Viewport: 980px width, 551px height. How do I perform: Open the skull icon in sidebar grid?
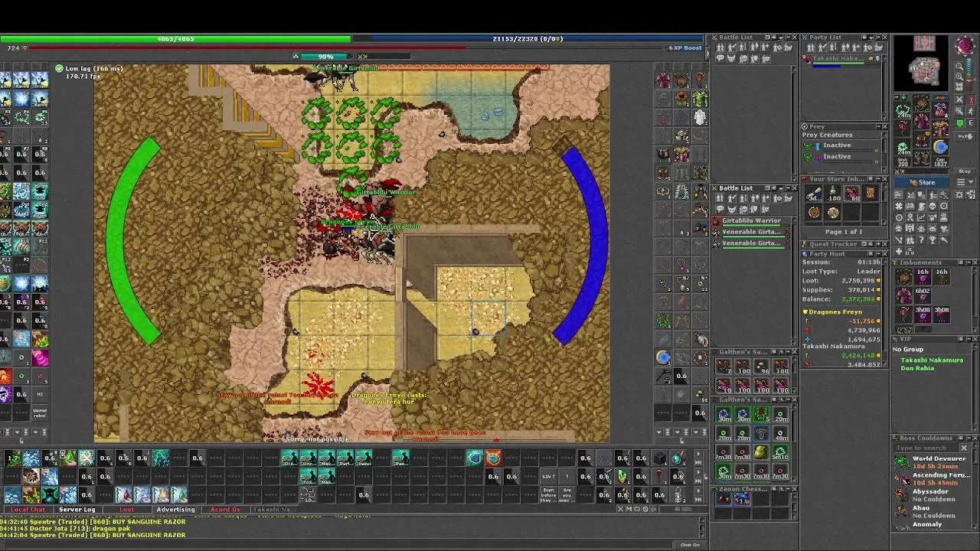pos(932,206)
